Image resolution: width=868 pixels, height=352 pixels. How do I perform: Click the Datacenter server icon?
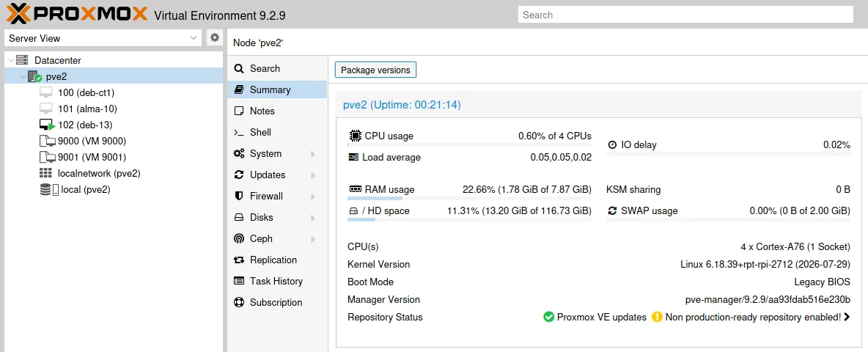(22, 60)
